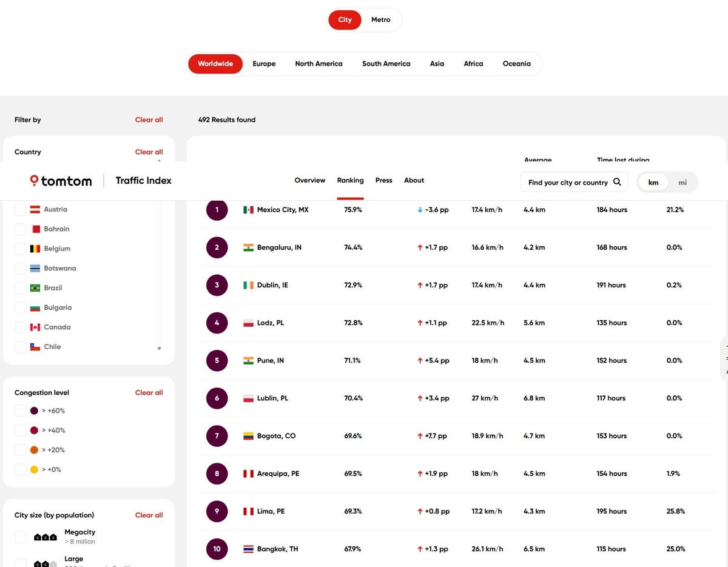Check the Brazil country checkbox
The height and width of the screenshot is (567, 728).
pyautogui.click(x=21, y=288)
